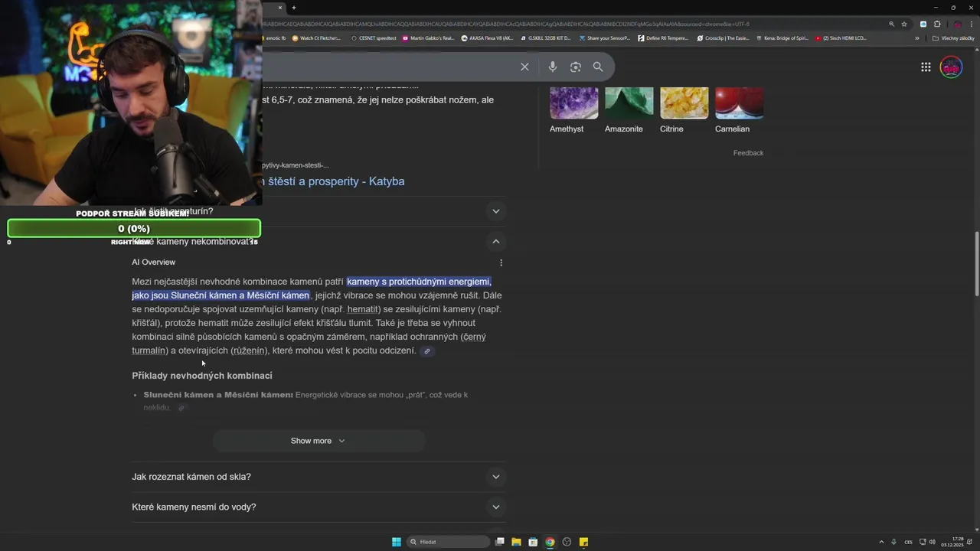Image resolution: width=980 pixels, height=551 pixels.
Task: Open the taskbar clock and date
Action: pyautogui.click(x=952, y=542)
